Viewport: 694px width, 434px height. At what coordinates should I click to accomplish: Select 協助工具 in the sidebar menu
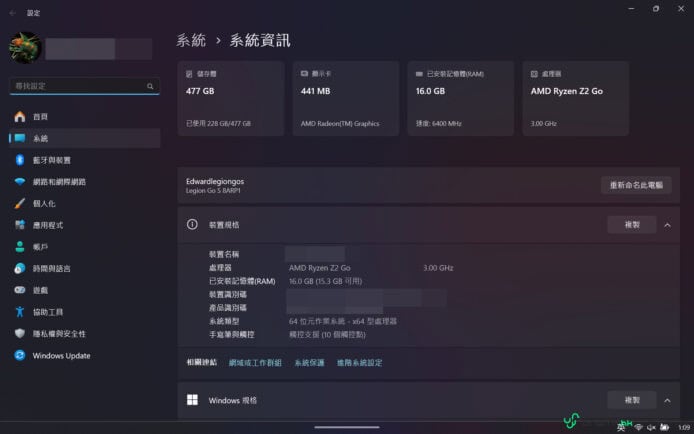pos(47,312)
